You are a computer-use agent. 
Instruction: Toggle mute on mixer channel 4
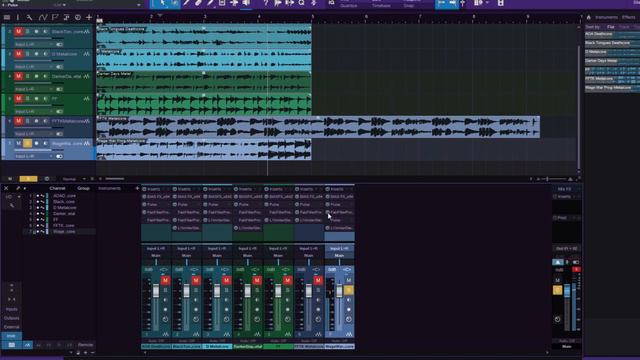pos(257,280)
